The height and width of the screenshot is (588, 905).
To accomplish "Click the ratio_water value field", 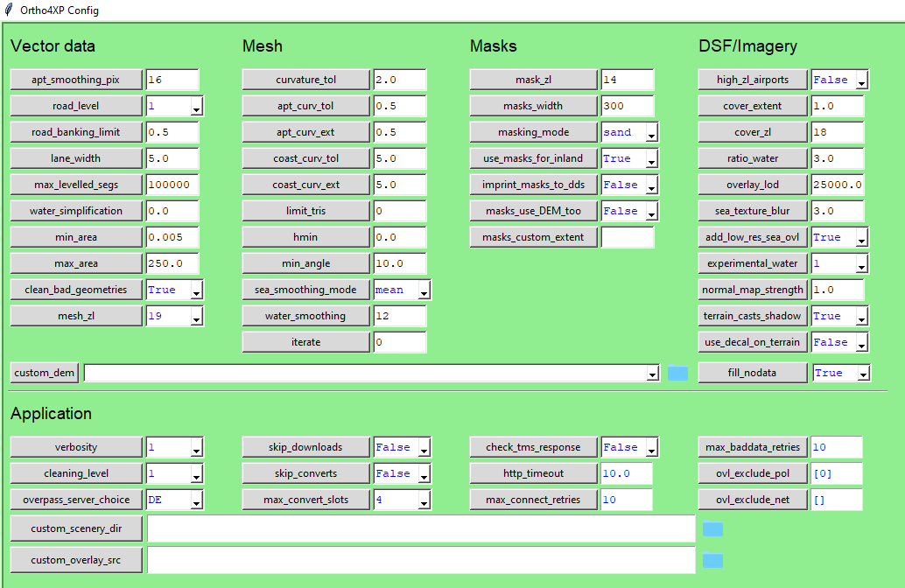I will pyautogui.click(x=837, y=158).
